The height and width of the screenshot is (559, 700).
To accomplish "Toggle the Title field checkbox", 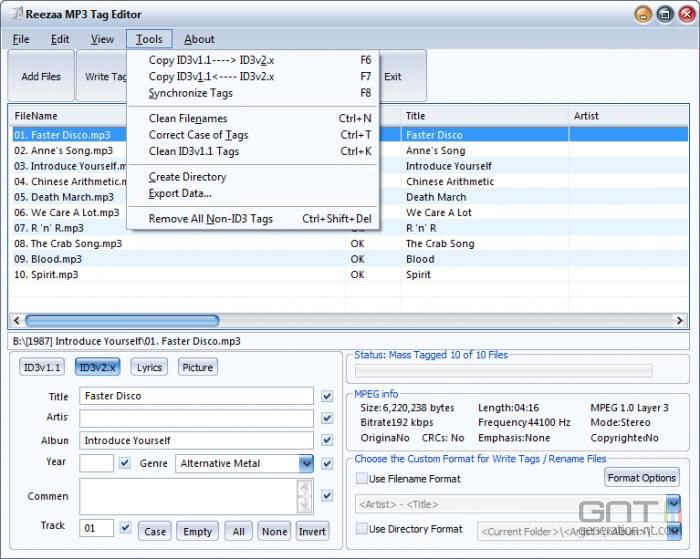I will click(327, 396).
